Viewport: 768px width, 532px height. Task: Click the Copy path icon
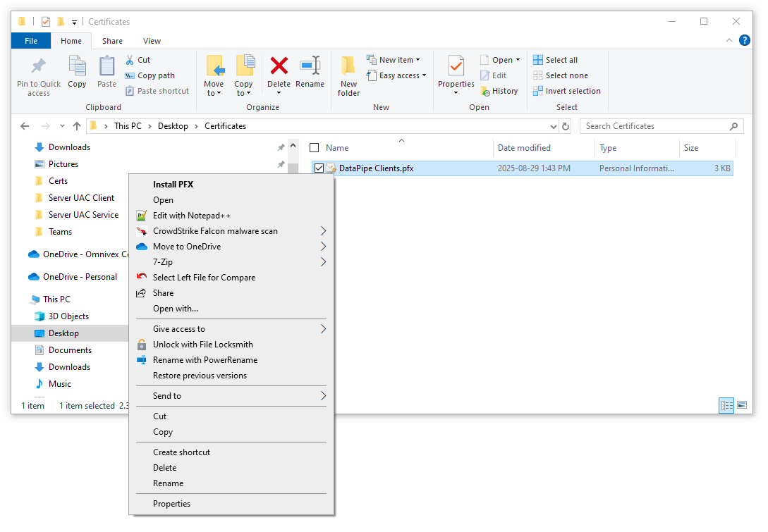[x=150, y=75]
